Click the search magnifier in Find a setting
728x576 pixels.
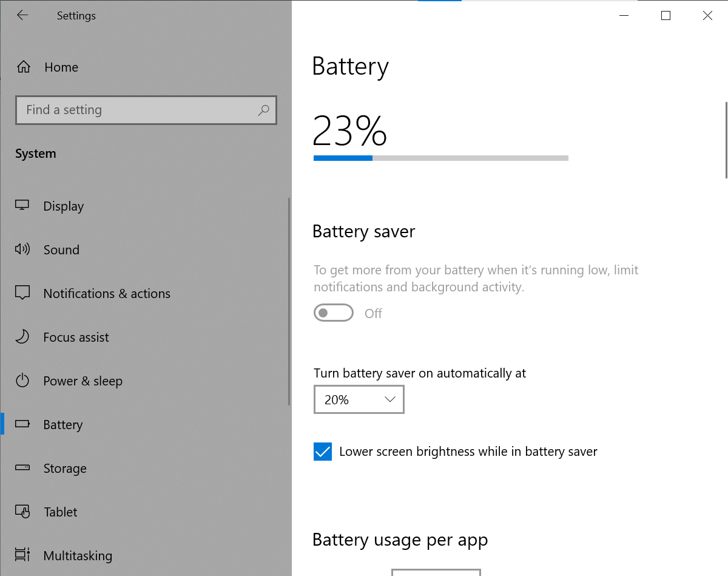tap(263, 110)
